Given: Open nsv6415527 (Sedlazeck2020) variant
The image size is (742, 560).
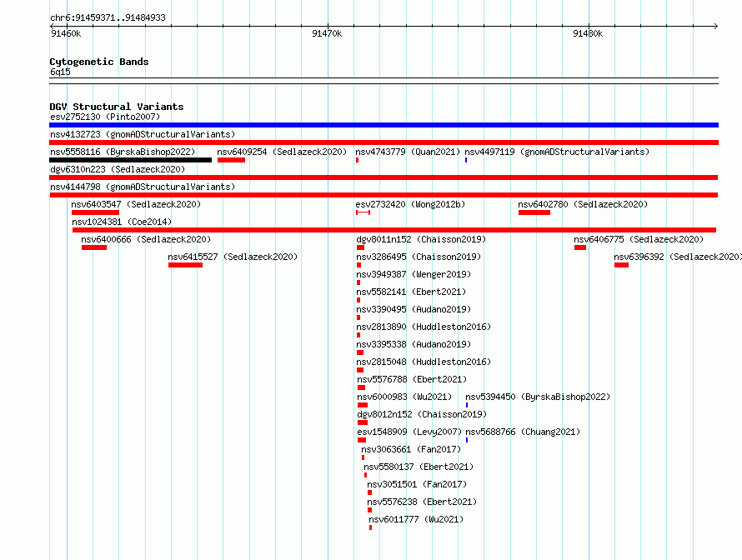Looking at the screenshot, I should (233, 257).
